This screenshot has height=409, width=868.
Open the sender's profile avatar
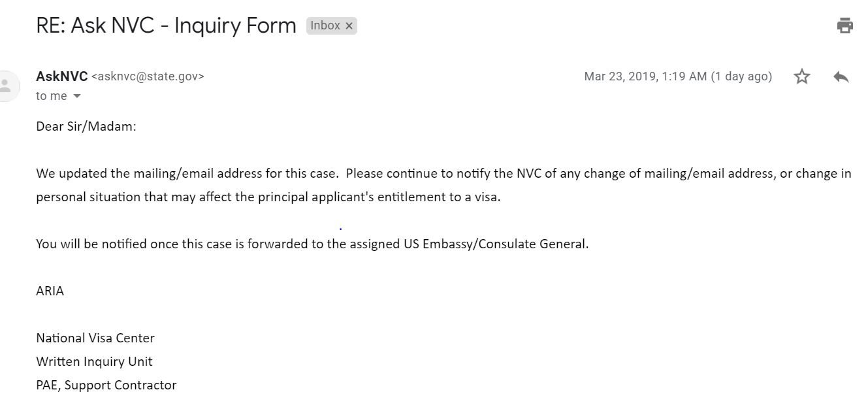7,86
